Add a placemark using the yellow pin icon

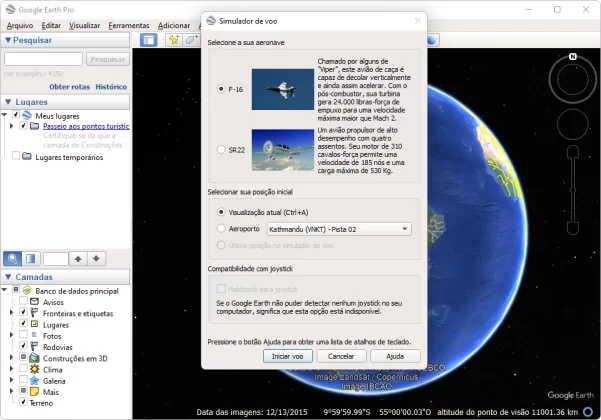pyautogui.click(x=174, y=40)
